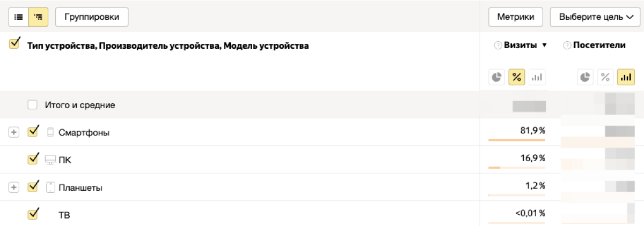644x226 pixels.
Task: Show Посетители as percentages
Action: (x=605, y=77)
